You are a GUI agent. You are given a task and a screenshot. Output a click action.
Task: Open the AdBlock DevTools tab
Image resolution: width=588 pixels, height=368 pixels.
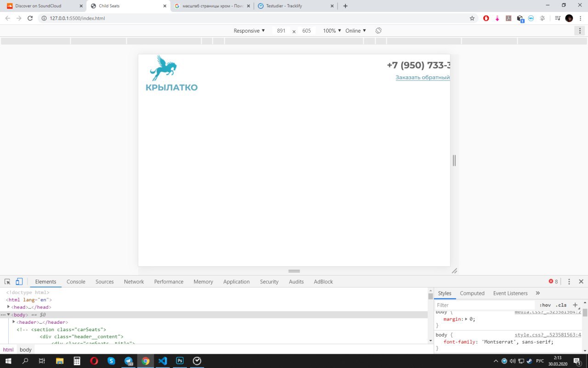323,282
